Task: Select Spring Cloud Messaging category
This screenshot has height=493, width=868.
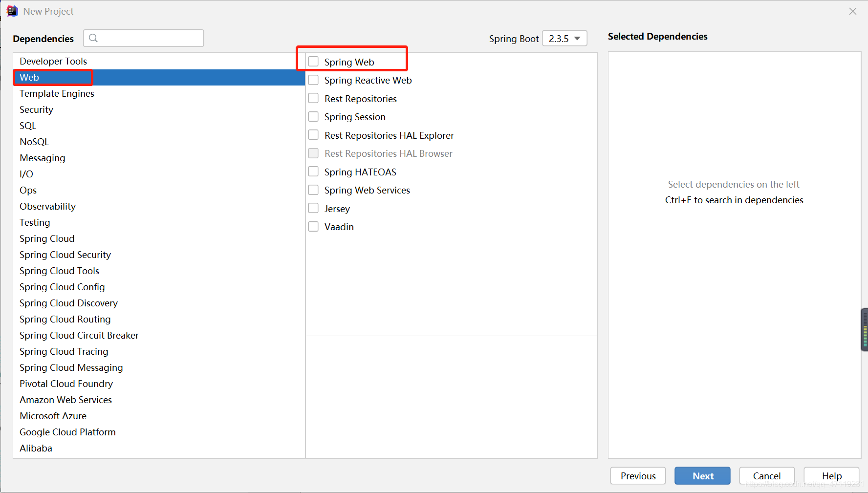Action: (x=159, y=367)
